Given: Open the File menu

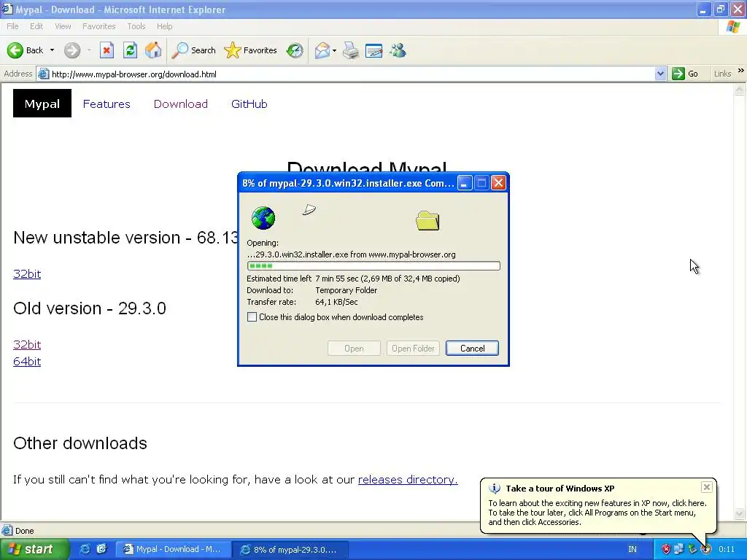Looking at the screenshot, I should click(x=13, y=26).
